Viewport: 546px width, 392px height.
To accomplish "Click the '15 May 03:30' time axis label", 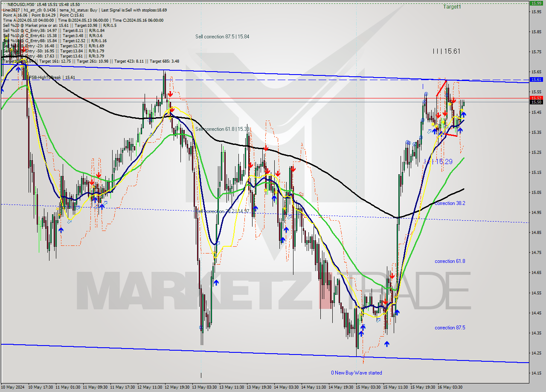I will pos(369,387).
